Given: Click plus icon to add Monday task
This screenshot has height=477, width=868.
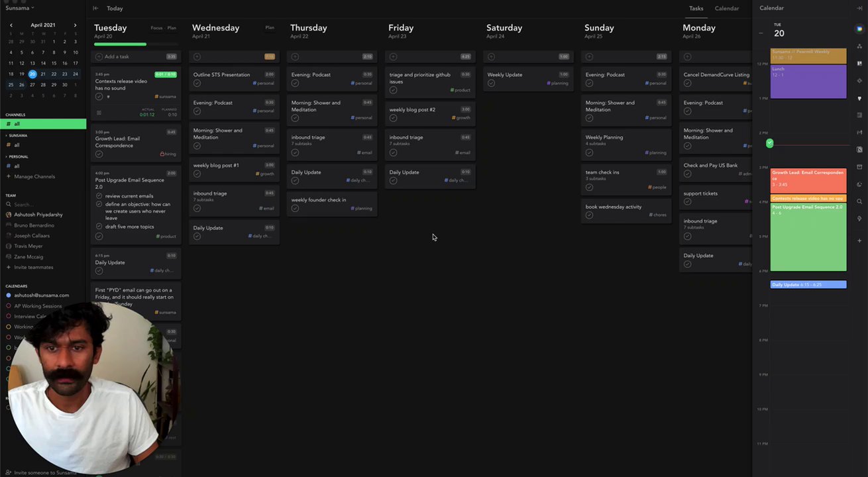Looking at the screenshot, I should click(x=687, y=57).
